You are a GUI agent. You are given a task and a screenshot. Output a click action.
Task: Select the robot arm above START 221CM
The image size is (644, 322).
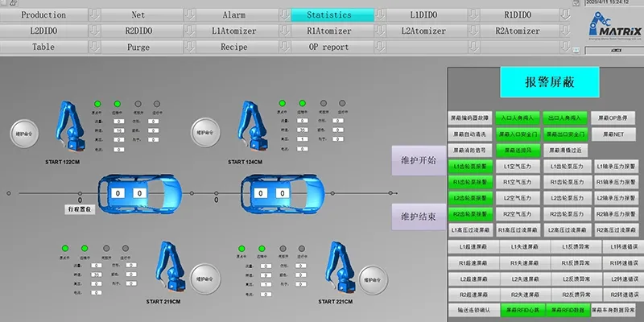coord(340,266)
